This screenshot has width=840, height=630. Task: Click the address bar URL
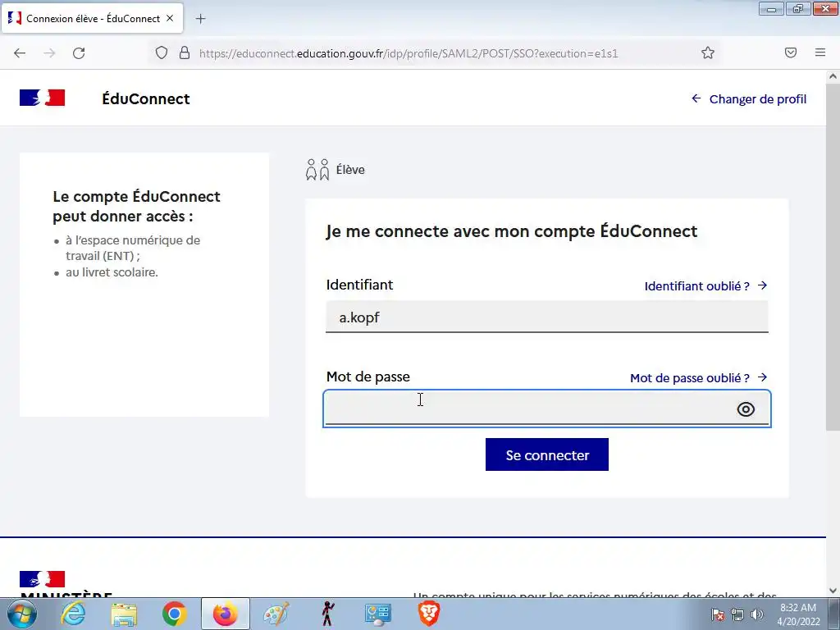coord(409,53)
